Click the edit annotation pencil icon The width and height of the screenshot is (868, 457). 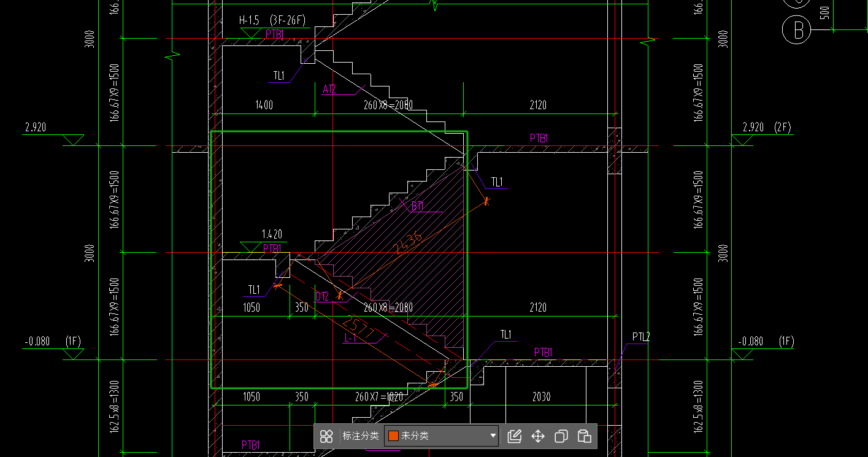point(515,436)
